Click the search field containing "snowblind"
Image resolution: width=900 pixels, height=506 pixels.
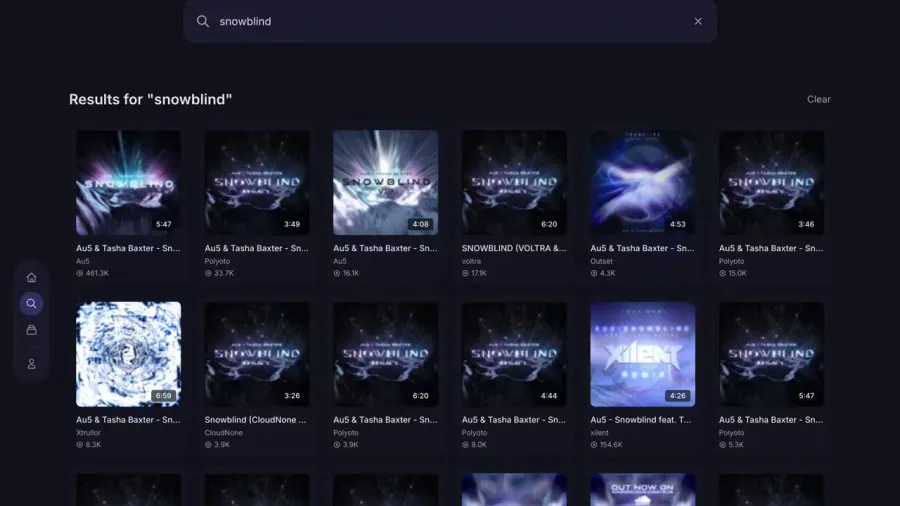(450, 21)
